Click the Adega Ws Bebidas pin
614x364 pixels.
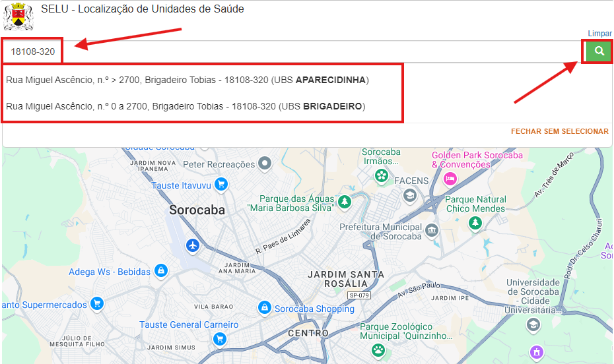click(x=160, y=271)
